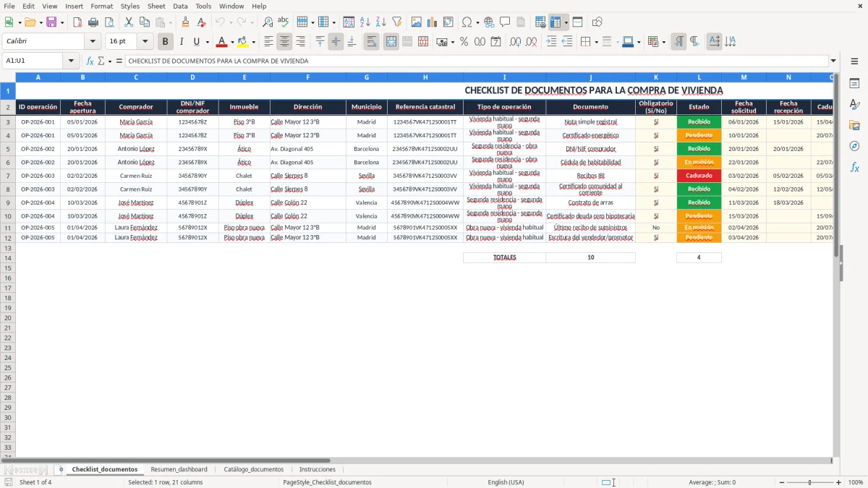Click the Insert Chart icon
The width and height of the screenshot is (868, 488).
(x=433, y=22)
